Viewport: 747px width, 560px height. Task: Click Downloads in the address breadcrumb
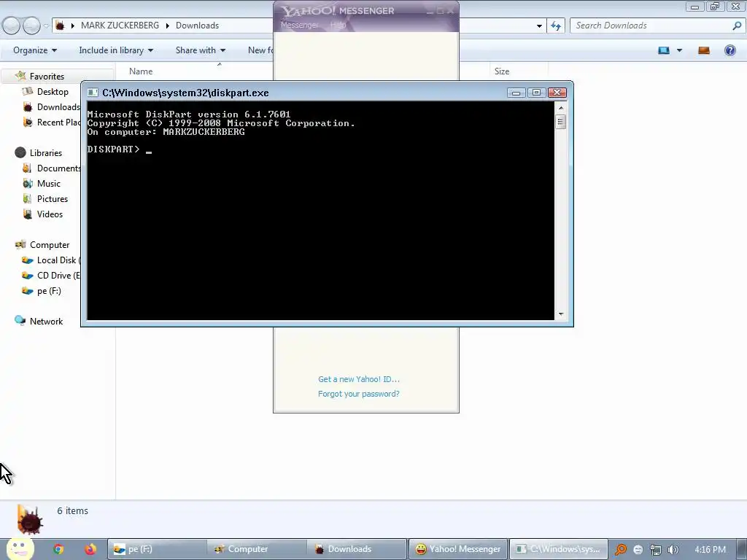click(197, 26)
